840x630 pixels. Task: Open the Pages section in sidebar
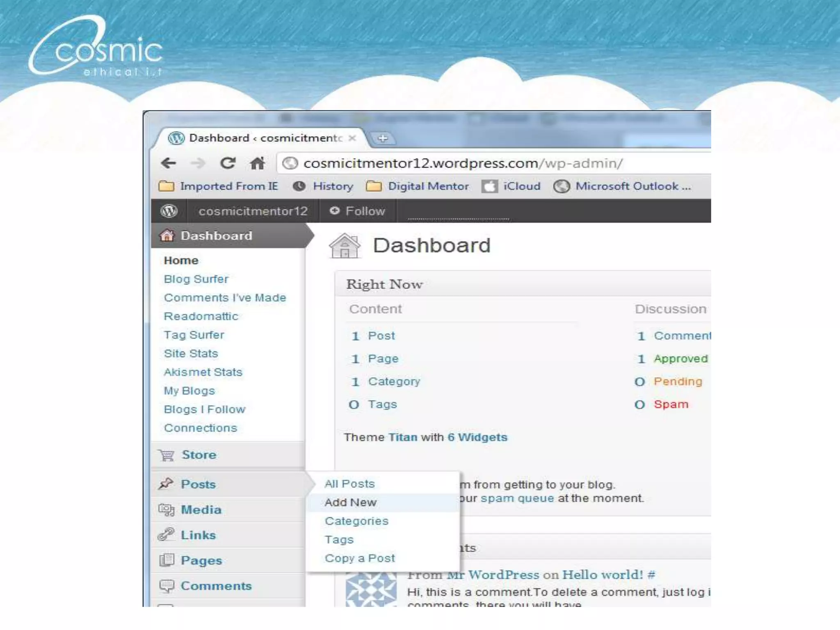pyautogui.click(x=201, y=561)
